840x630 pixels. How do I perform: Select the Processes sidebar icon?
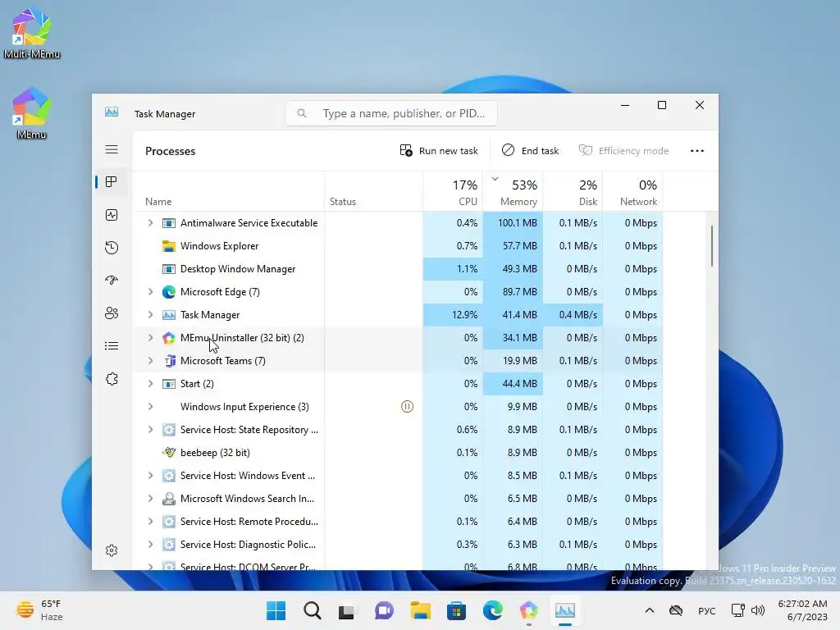(x=112, y=182)
